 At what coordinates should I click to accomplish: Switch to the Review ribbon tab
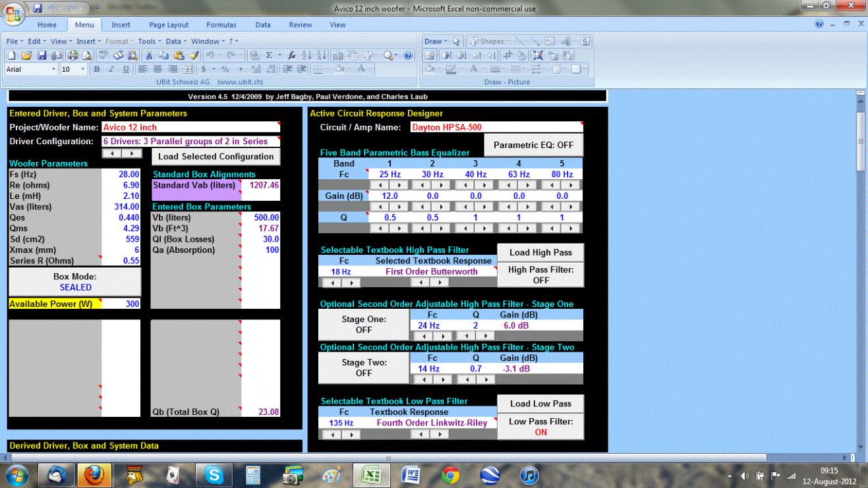301,25
